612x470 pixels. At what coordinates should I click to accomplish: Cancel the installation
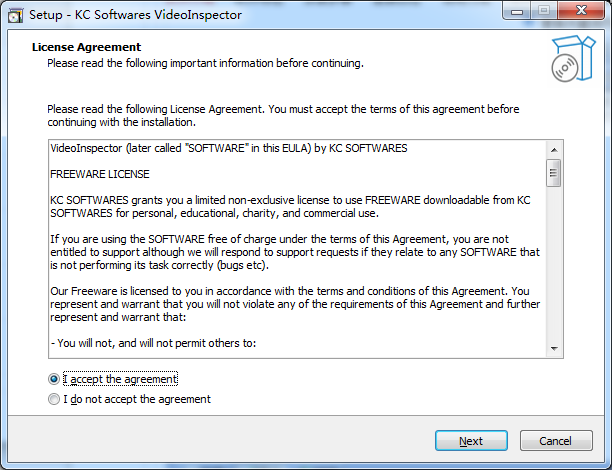pos(555,441)
